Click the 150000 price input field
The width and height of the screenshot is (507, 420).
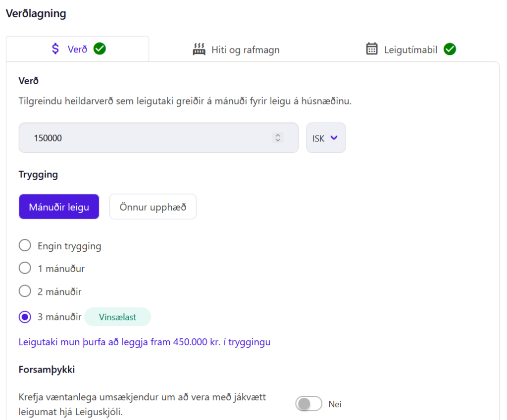tap(149, 138)
